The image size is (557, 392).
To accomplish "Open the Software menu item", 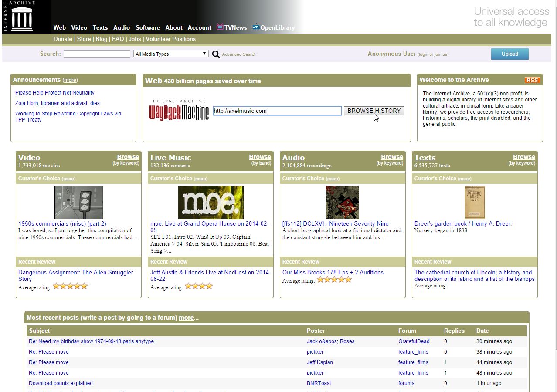I will [x=148, y=27].
